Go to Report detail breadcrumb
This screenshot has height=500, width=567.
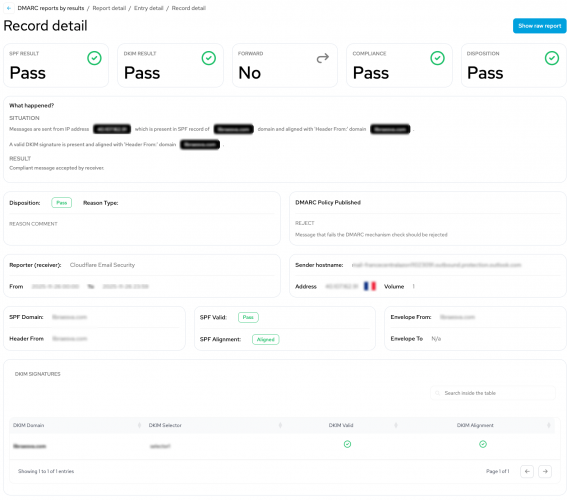(109, 8)
